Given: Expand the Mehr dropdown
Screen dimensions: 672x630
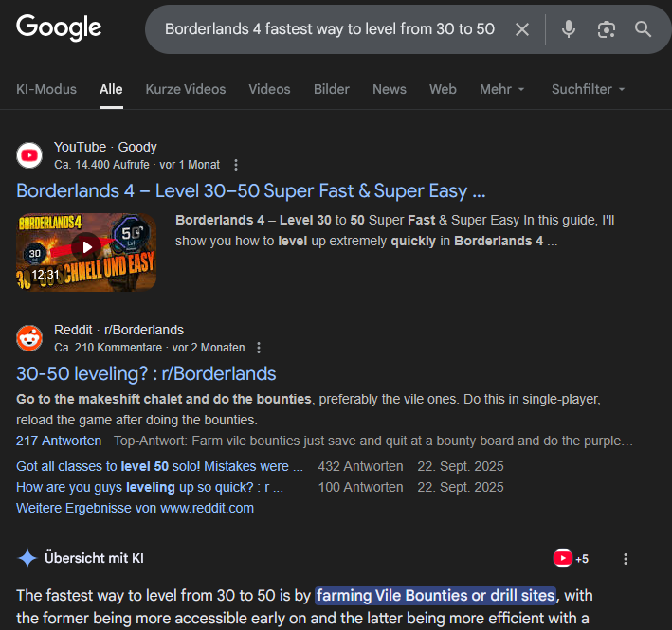Looking at the screenshot, I should (501, 89).
